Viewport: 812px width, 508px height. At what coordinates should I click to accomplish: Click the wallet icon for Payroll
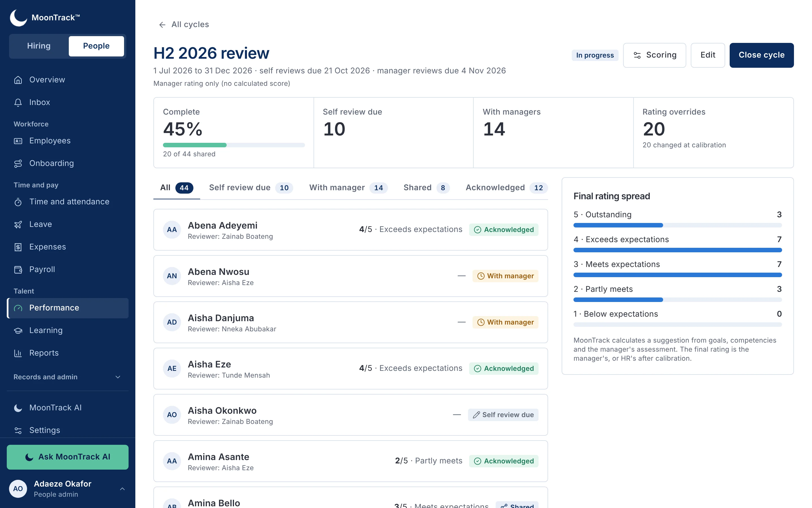click(x=18, y=270)
